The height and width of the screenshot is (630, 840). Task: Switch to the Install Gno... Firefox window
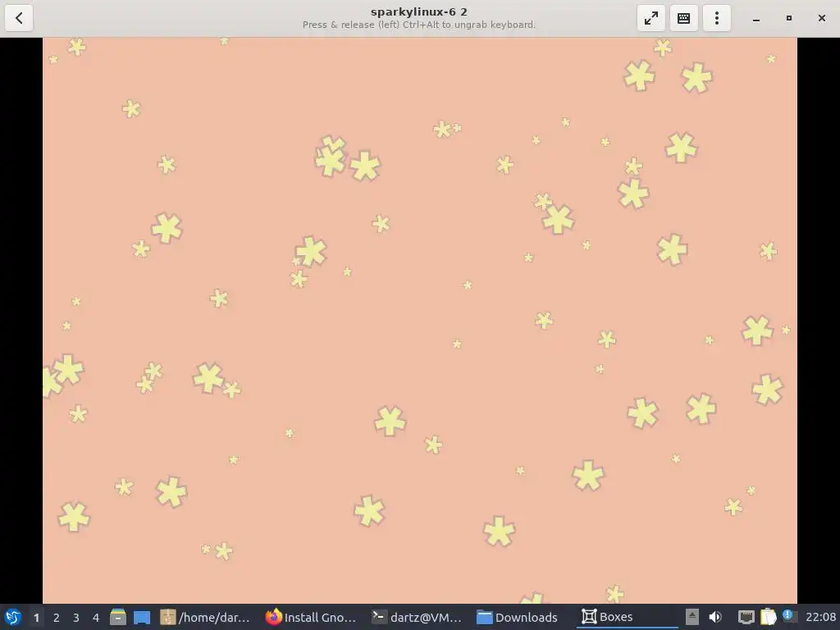click(x=311, y=617)
